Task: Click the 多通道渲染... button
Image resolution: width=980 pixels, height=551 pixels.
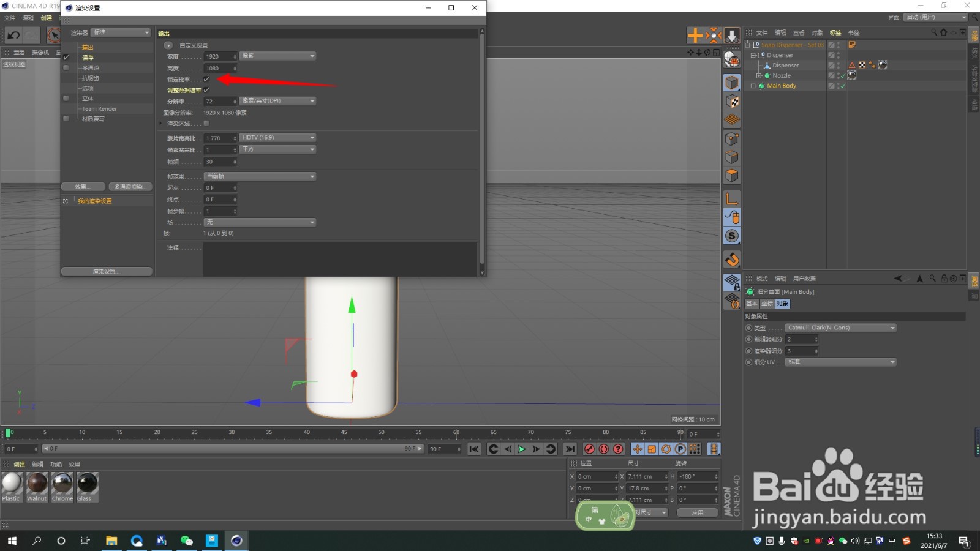Action: coord(130,187)
